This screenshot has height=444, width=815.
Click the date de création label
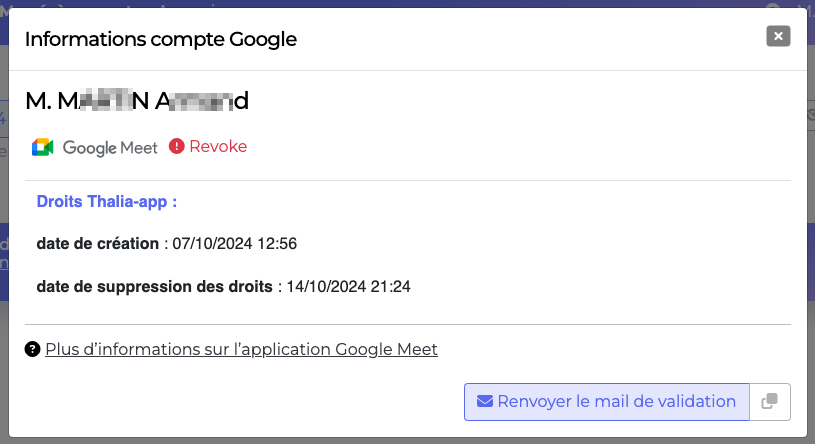[x=97, y=243]
